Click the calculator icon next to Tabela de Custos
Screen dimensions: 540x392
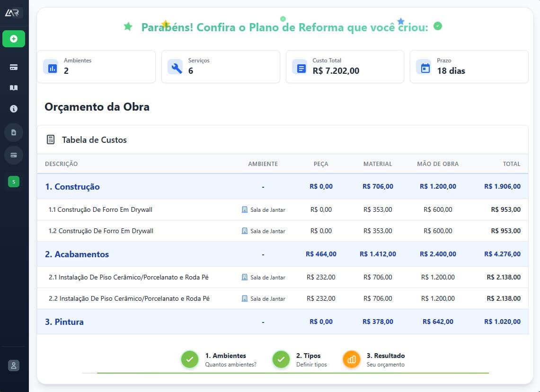point(52,139)
